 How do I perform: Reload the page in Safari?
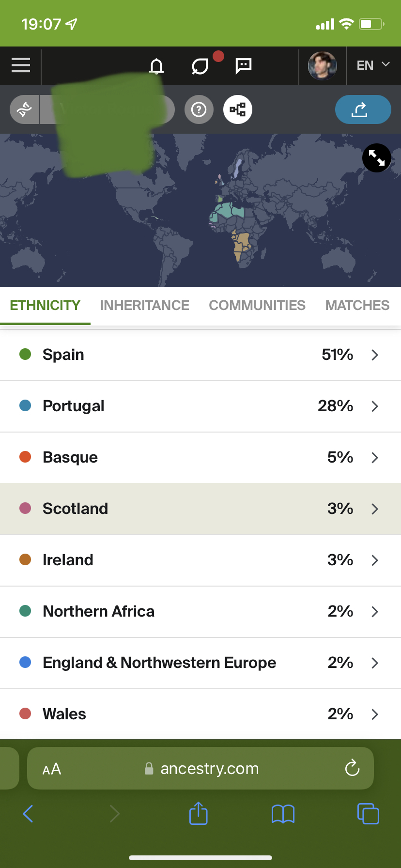[x=352, y=768]
